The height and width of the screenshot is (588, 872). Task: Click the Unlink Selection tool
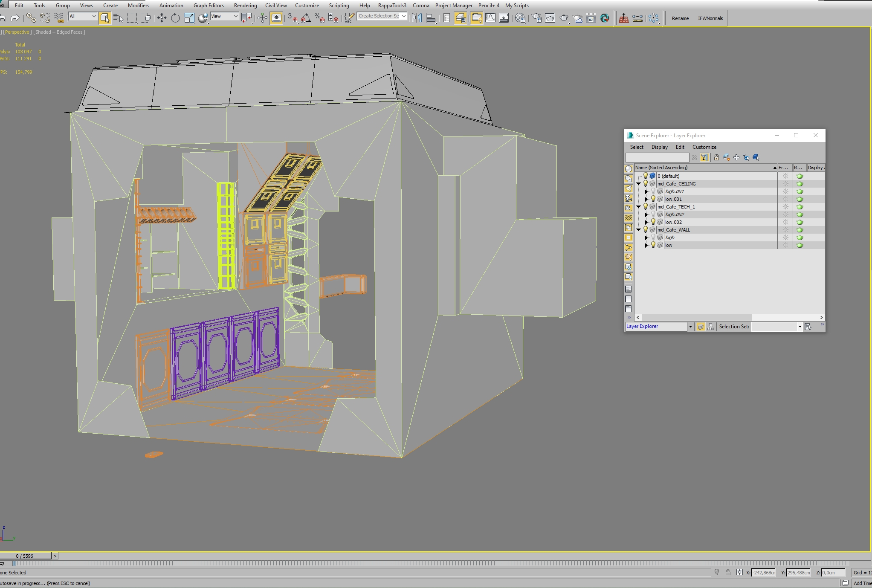click(x=45, y=18)
